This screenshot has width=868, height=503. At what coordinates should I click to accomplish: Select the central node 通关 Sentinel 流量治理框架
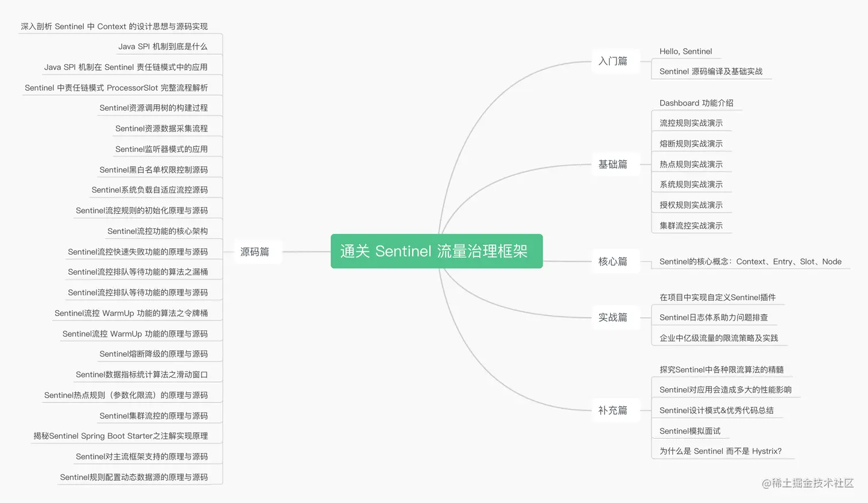[x=436, y=251]
